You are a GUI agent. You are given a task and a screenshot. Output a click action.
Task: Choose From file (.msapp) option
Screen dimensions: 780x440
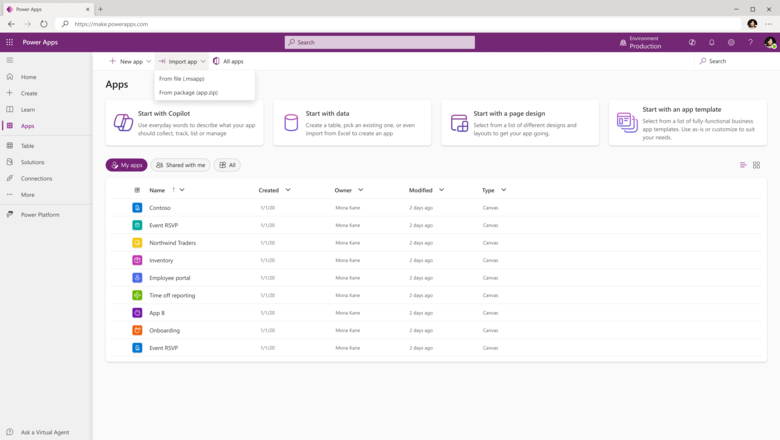coord(204,79)
